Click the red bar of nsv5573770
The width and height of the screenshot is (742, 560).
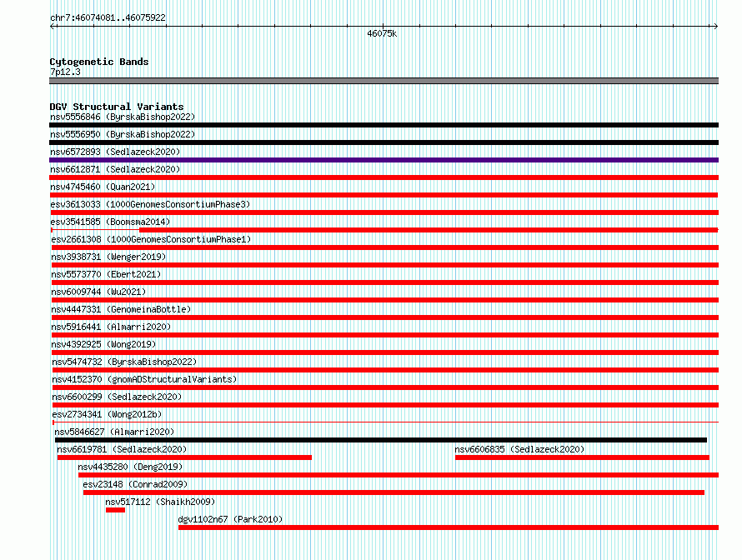[x=384, y=282]
